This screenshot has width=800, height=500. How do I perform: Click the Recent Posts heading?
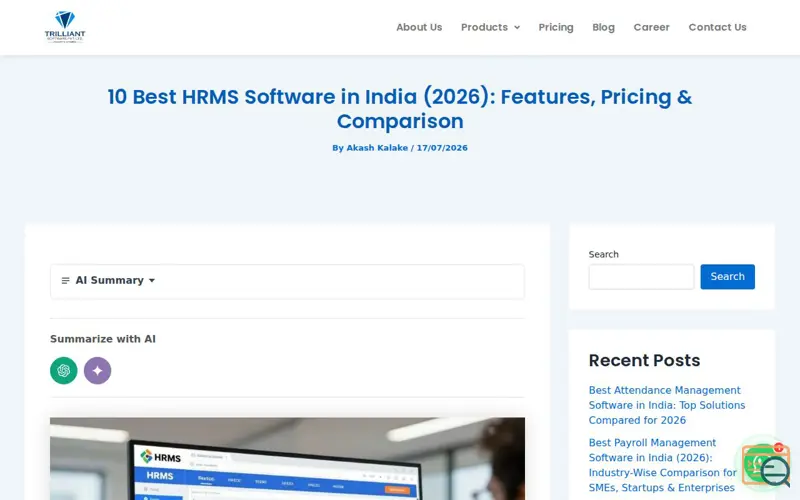644,360
